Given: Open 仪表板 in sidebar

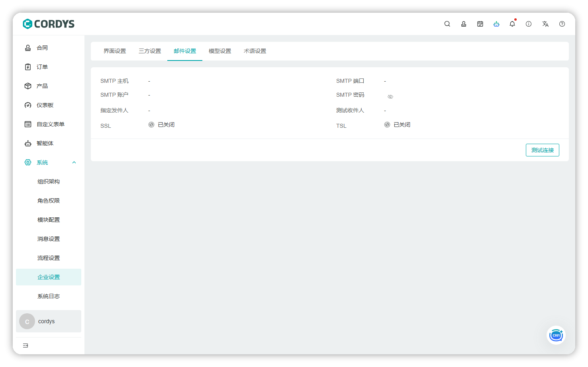Looking at the screenshot, I should click(x=49, y=105).
